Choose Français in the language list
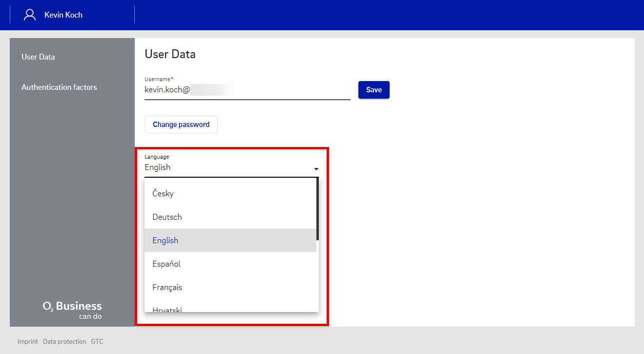644x354 pixels. point(167,287)
